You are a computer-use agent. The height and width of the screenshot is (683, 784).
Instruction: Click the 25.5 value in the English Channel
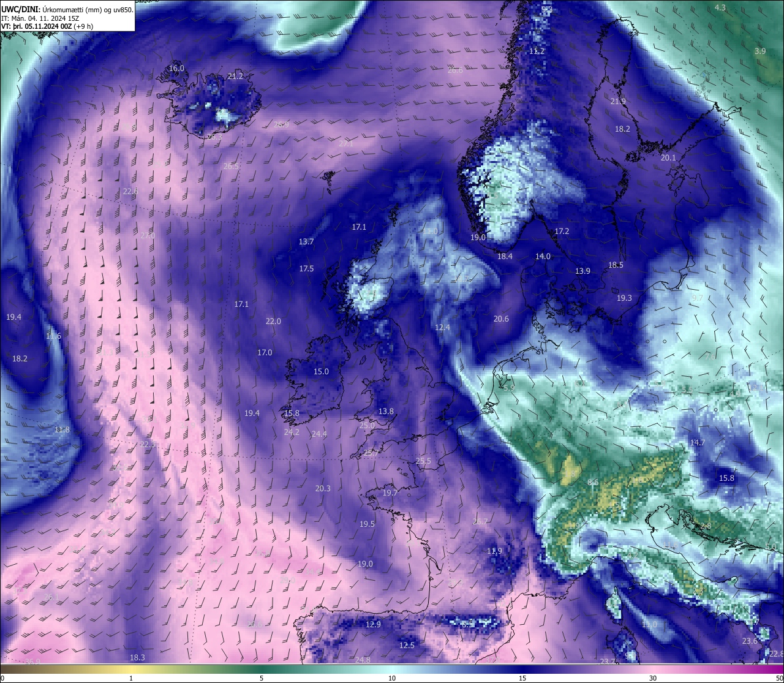click(x=423, y=461)
